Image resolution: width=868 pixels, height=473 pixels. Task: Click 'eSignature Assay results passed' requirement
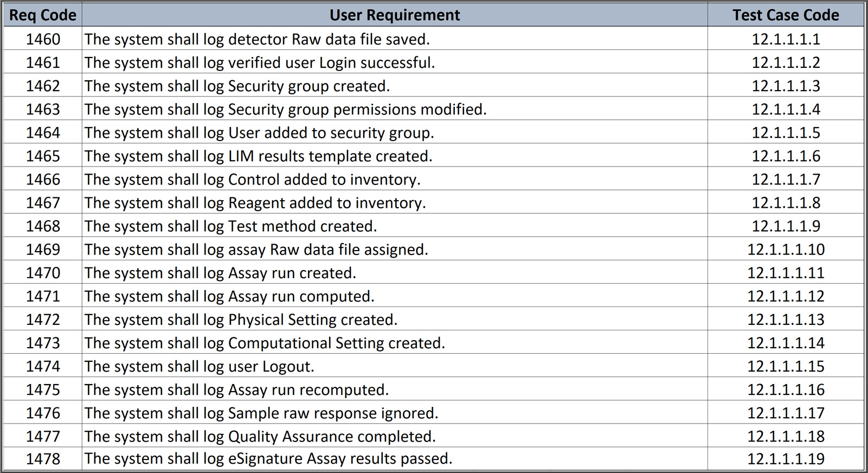[x=268, y=458]
